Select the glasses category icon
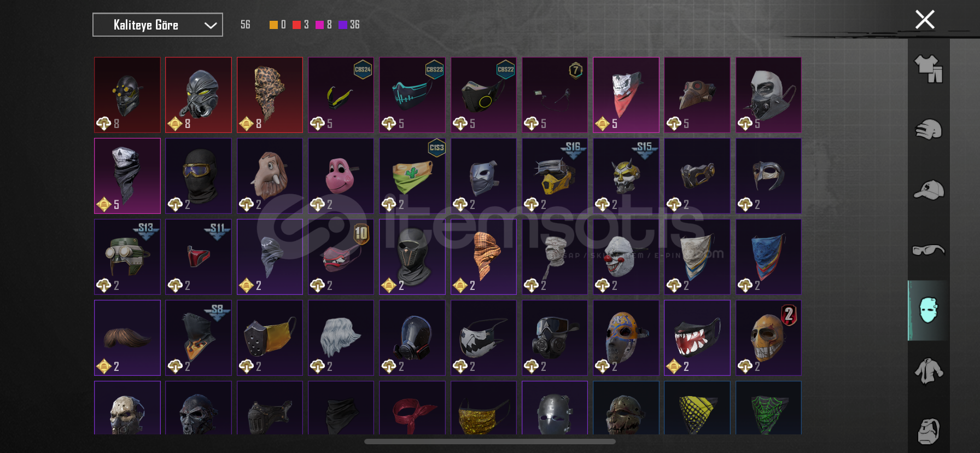This screenshot has width=980, height=453. (x=929, y=250)
